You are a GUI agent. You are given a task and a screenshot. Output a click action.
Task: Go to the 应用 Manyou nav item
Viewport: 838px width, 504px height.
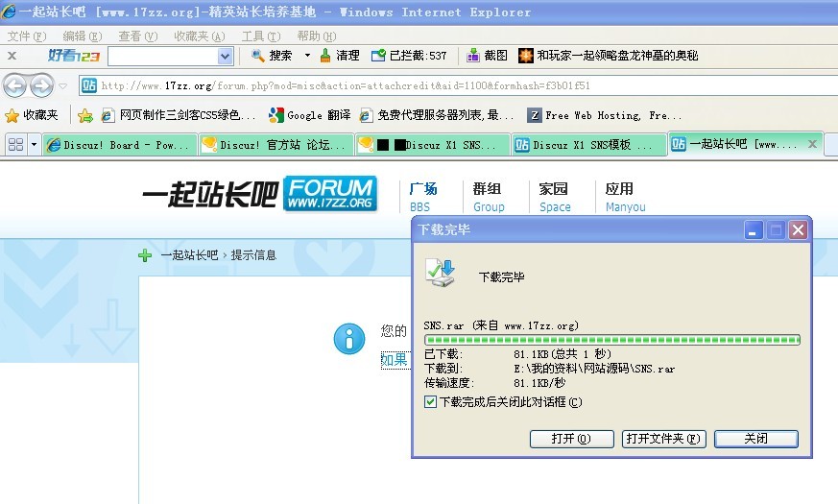point(625,197)
